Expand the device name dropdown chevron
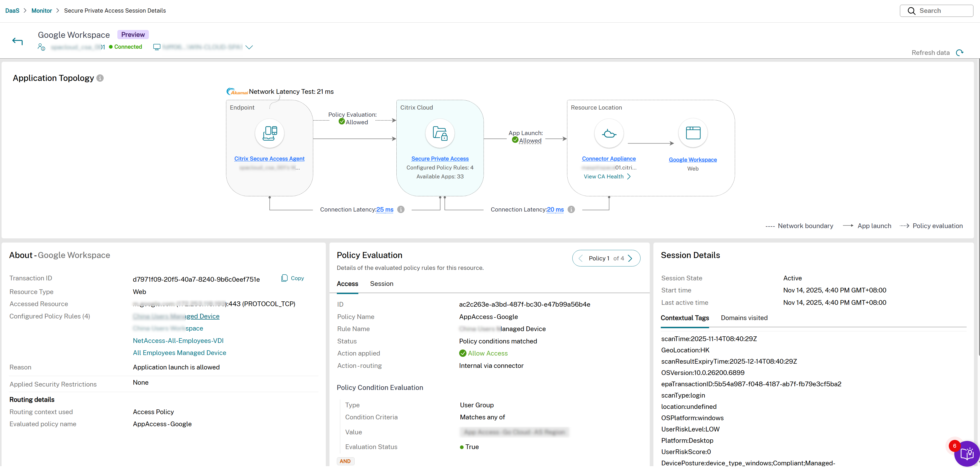Image resolution: width=980 pixels, height=468 pixels. point(249,47)
